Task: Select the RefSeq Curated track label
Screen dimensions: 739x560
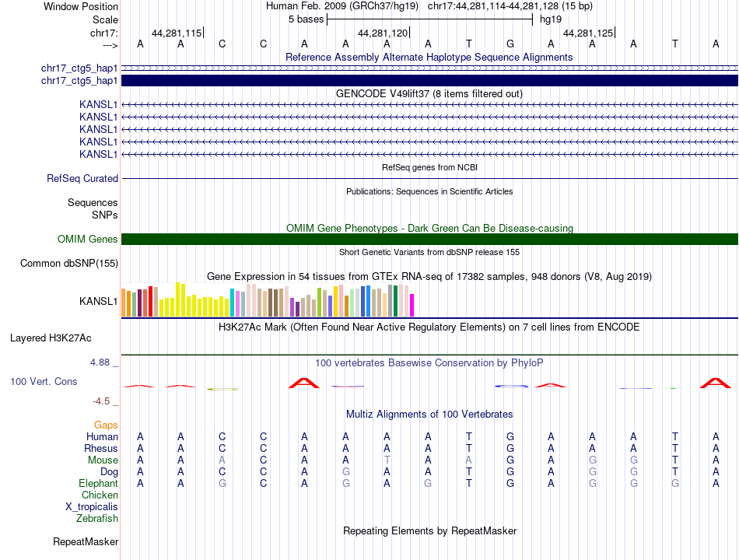Action: (82, 179)
